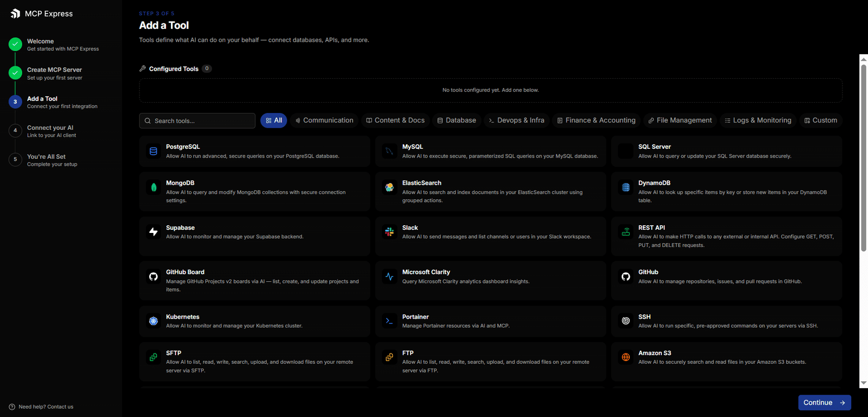
Task: Show Logs & Monitoring tools
Action: [x=758, y=121]
